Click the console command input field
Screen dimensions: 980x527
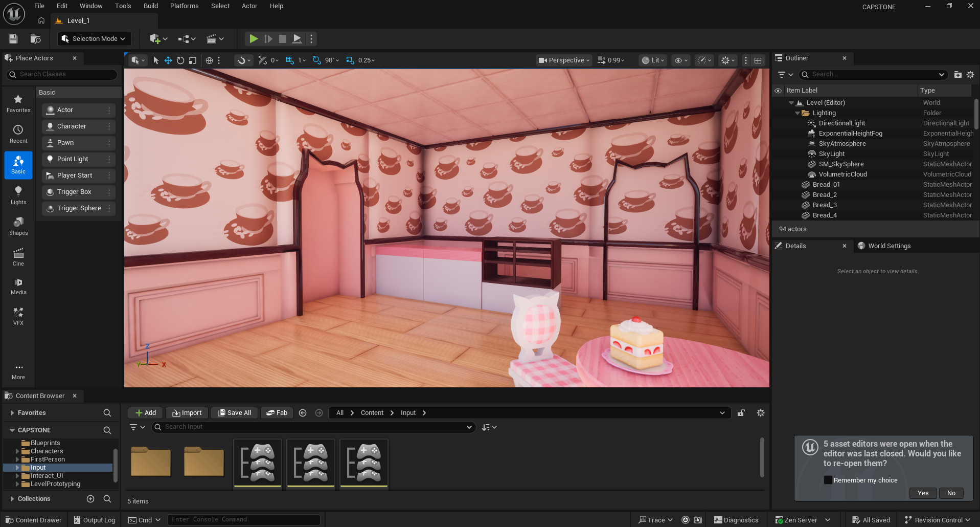coord(243,520)
